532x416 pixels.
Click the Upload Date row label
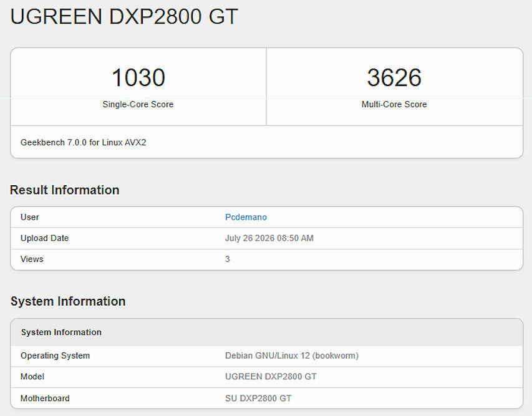pyautogui.click(x=44, y=238)
